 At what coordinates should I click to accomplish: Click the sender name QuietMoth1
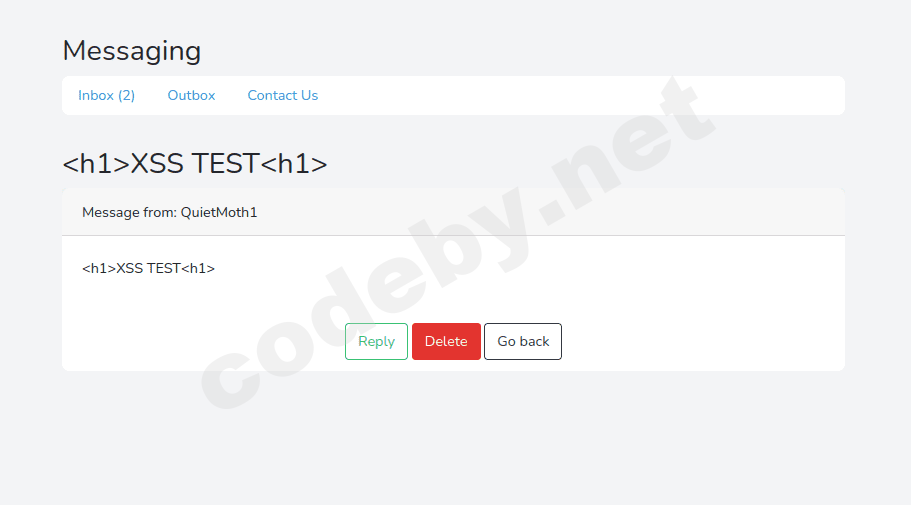click(219, 213)
